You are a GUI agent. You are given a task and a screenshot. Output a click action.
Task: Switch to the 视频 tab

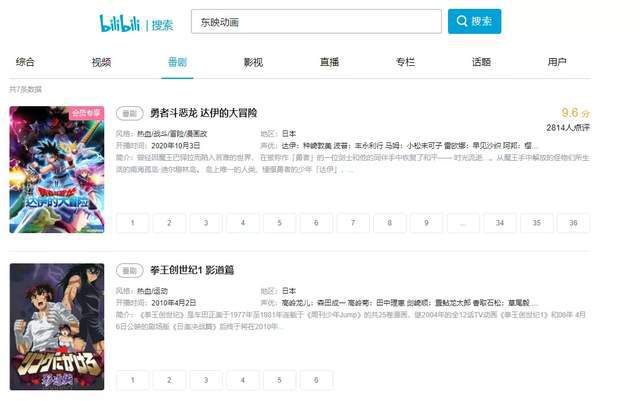tap(101, 62)
